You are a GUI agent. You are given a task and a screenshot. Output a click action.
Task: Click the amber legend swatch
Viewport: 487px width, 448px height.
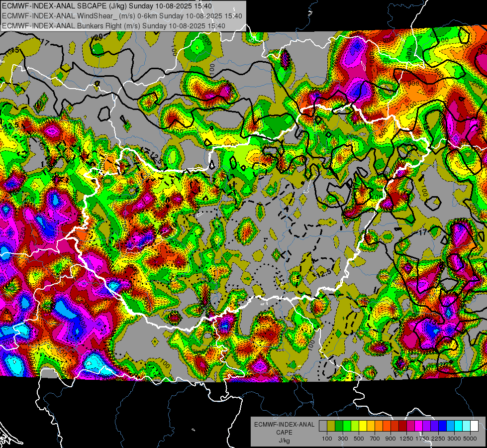click(x=371, y=426)
